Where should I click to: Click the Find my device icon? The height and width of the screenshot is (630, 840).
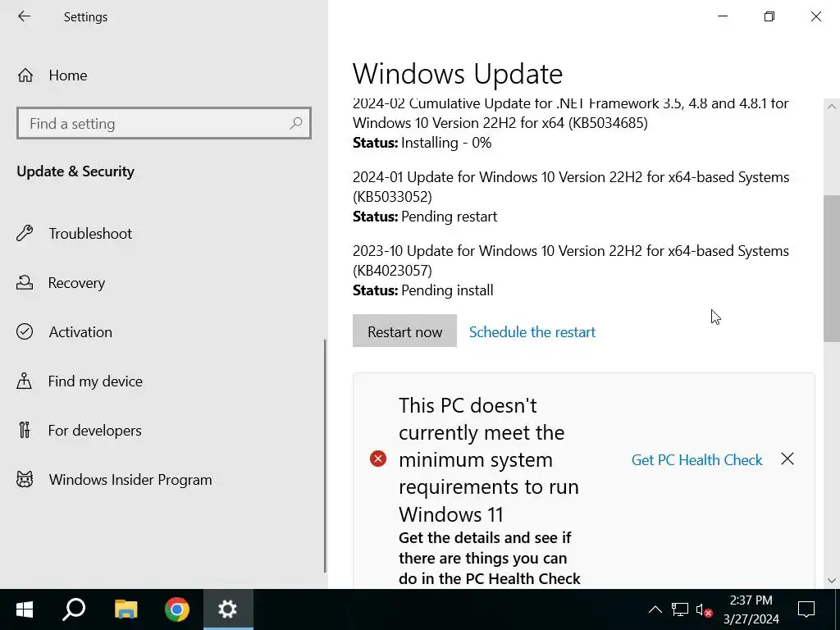click(24, 381)
